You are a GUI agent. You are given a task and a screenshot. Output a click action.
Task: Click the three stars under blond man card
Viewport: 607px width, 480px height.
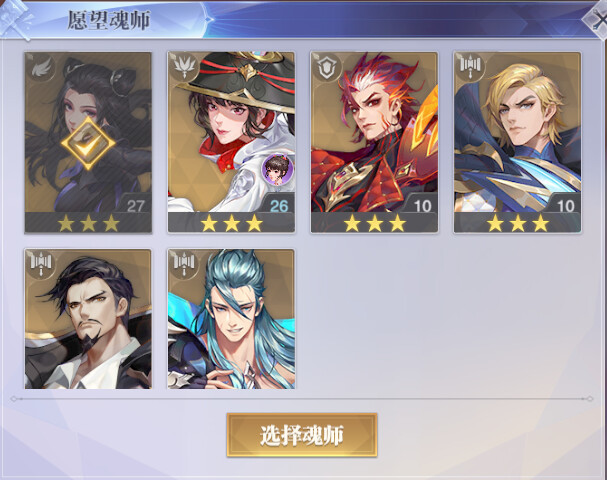(x=518, y=224)
